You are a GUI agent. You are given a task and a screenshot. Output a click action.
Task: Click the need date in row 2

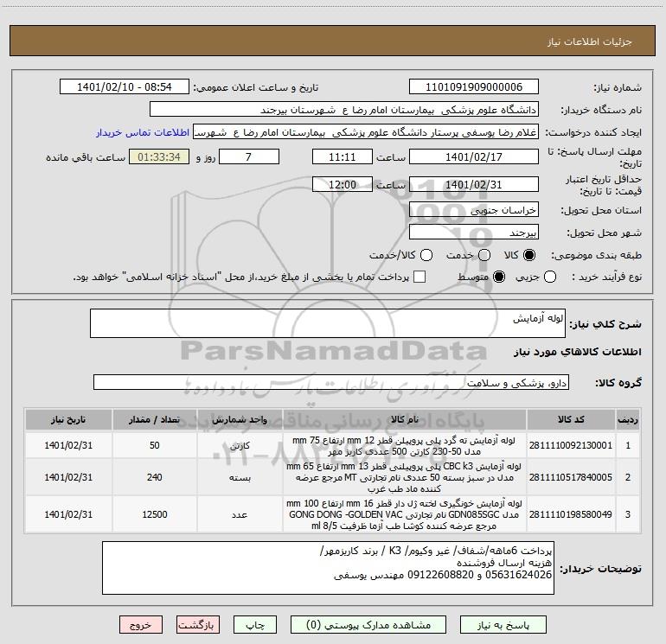pyautogui.click(x=68, y=477)
